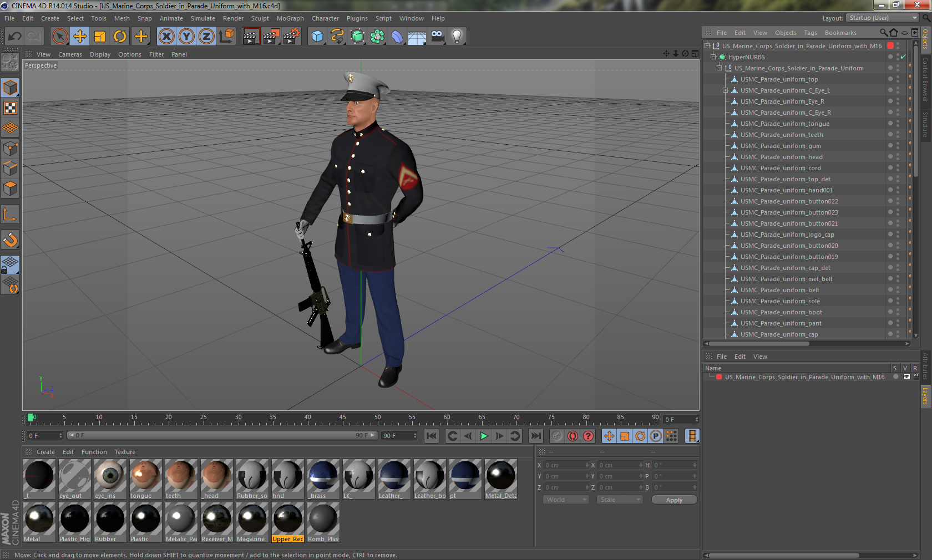Add light object bulb icon
The image size is (932, 560).
[x=457, y=37]
